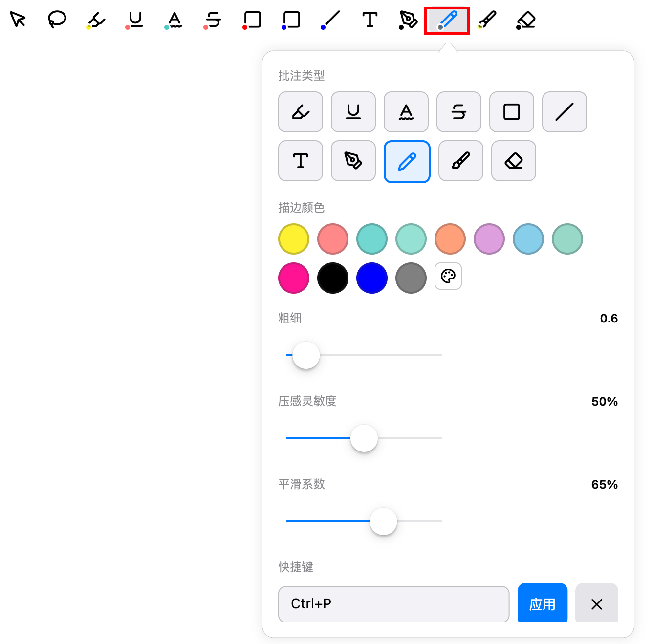653x644 pixels.
Task: Select underline annotation type in panel
Action: coord(353,112)
